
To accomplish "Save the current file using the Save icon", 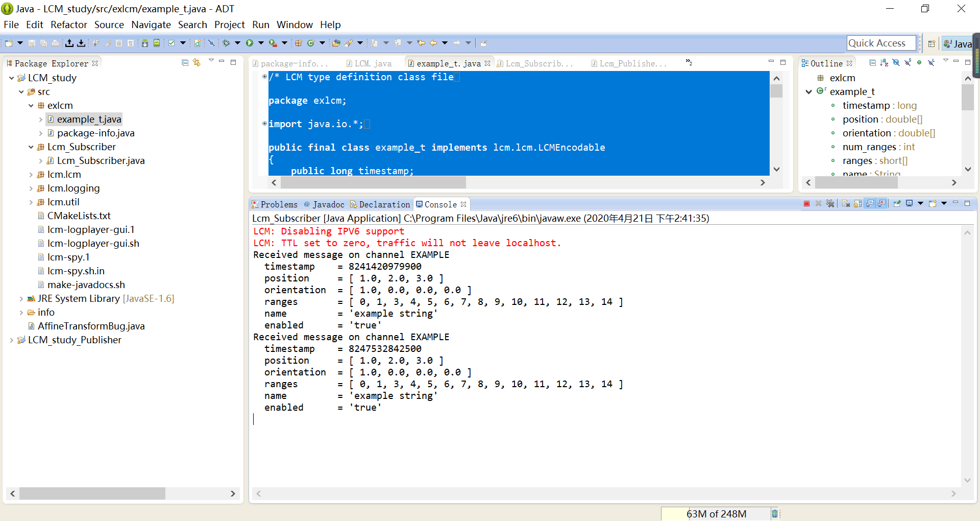I will (x=32, y=43).
